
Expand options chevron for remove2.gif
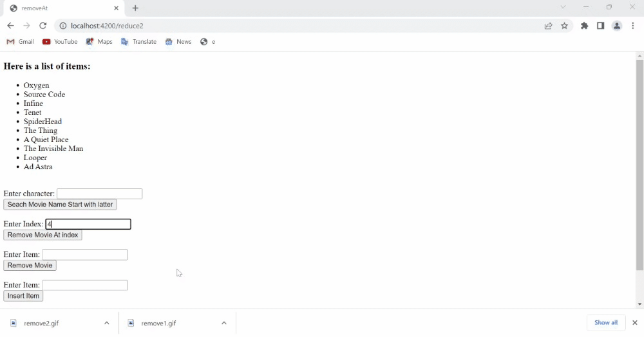pyautogui.click(x=107, y=323)
